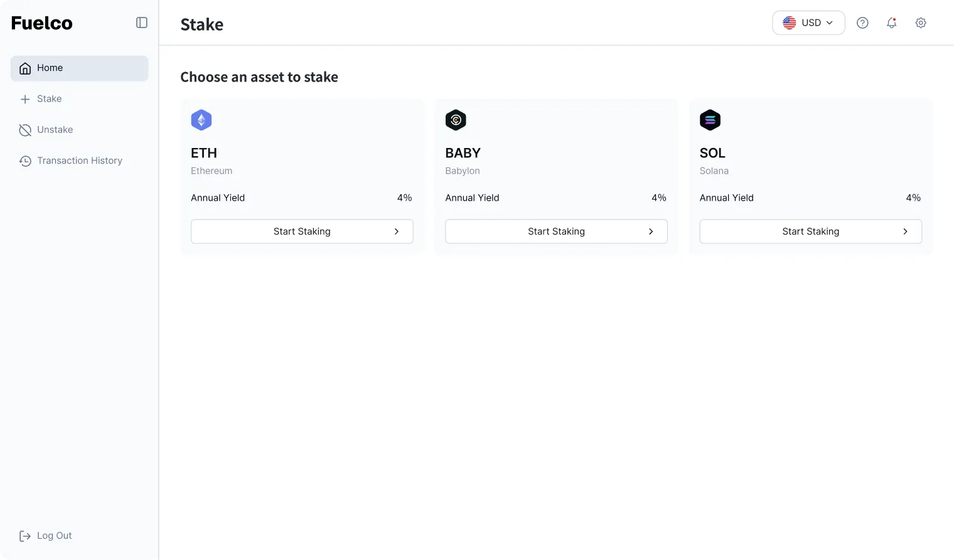
Task: Click the ETH asset card title
Action: (x=204, y=153)
